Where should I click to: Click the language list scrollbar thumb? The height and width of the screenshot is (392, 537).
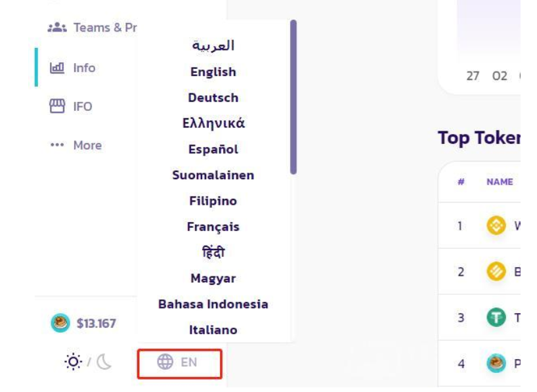(x=293, y=97)
